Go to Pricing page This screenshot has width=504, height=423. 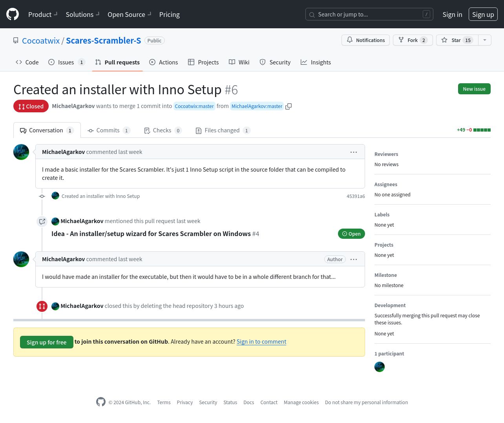point(170,15)
